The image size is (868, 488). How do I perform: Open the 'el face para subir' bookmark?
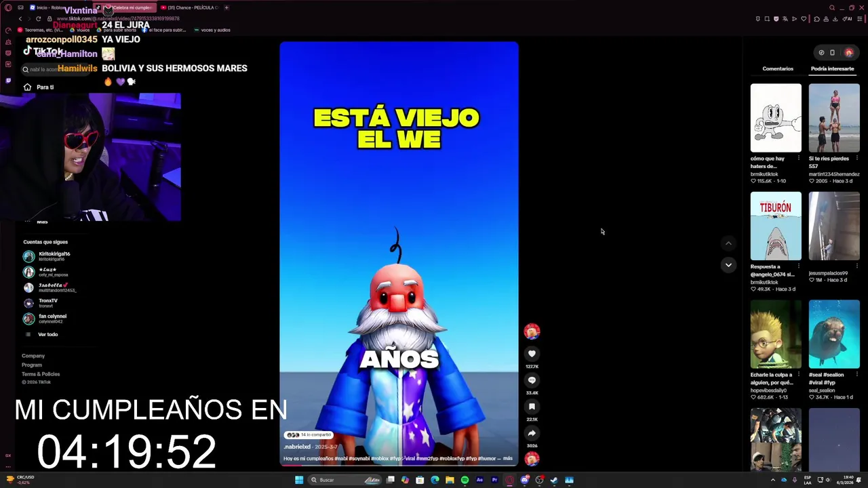164,30
